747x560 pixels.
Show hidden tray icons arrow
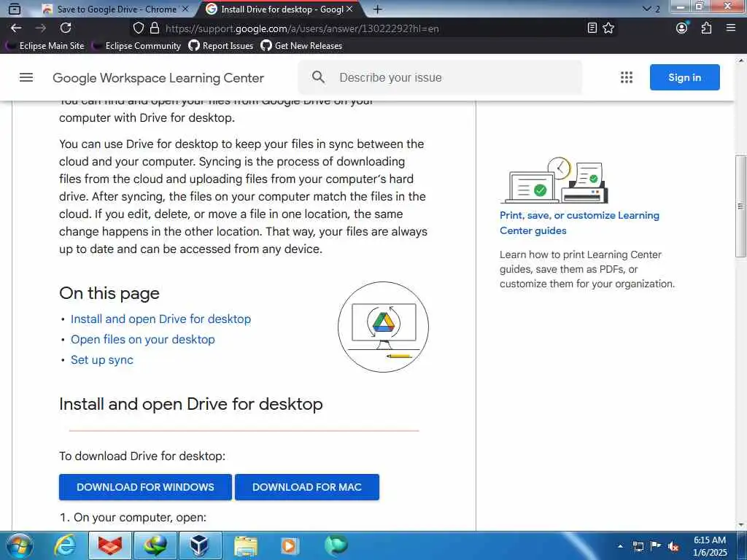620,546
